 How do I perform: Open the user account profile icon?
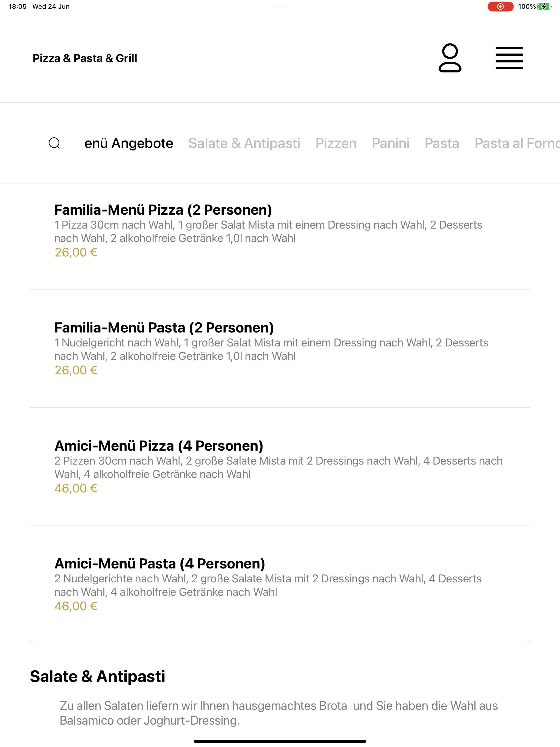pyautogui.click(x=450, y=58)
